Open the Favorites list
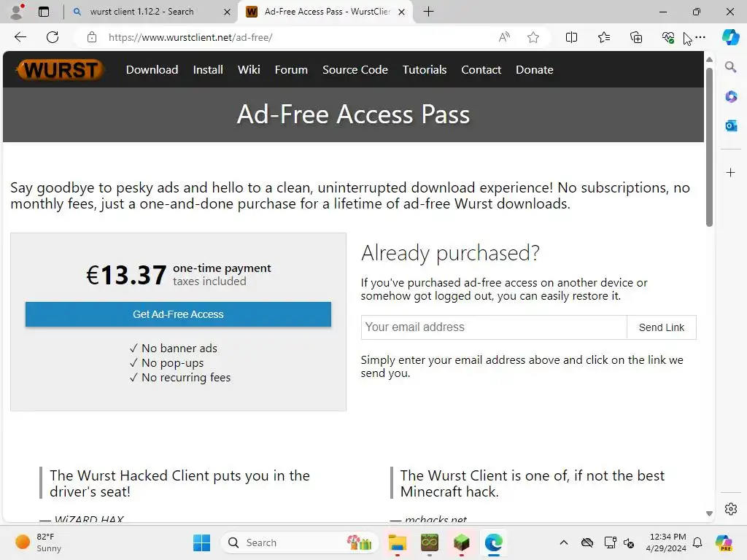 (x=603, y=37)
